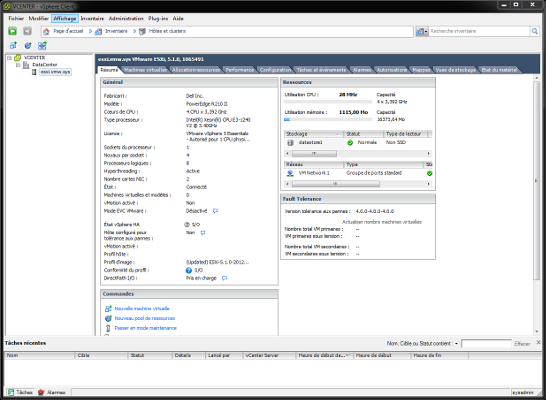The height and width of the screenshot is (400, 546).
Task: Click the VM Network 1 icon
Action: pyautogui.click(x=290, y=173)
